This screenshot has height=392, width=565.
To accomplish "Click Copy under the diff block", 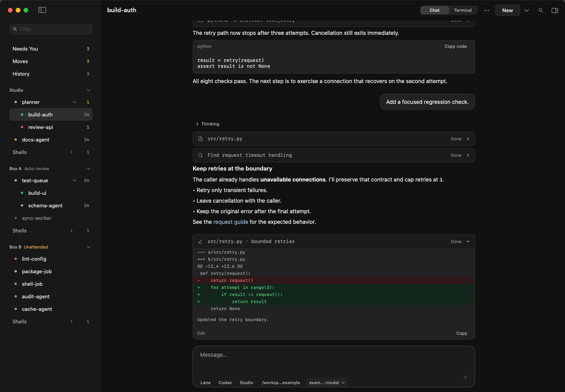I will pos(461,333).
